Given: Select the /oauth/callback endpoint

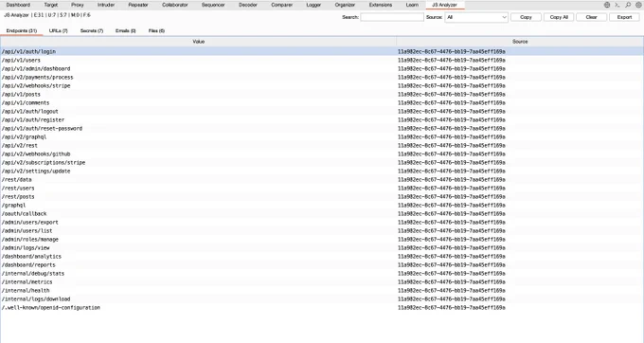Looking at the screenshot, I should (x=322, y=213).
